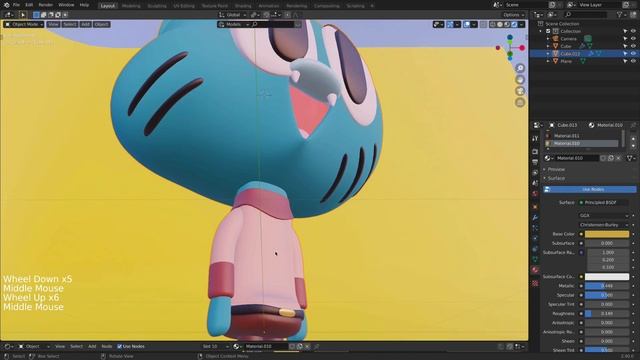Viewport: 640px width, 360px height.
Task: Open the Christensen-Burley subsurface method dropdown
Action: 604,225
